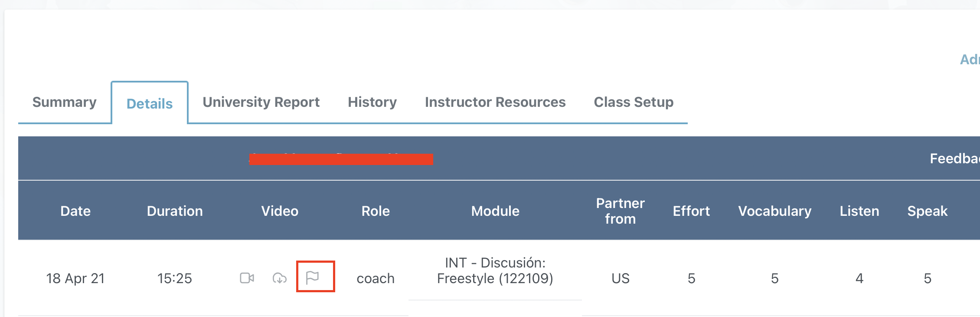Switch to Class Setup tab

click(634, 102)
